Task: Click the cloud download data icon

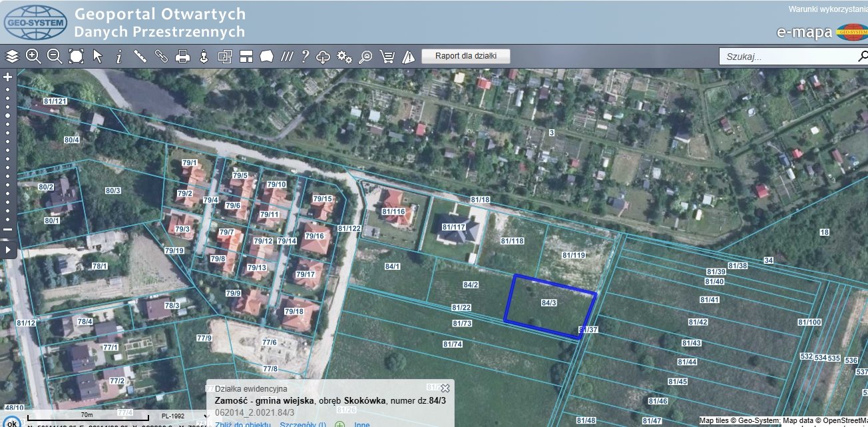Action: point(324,56)
